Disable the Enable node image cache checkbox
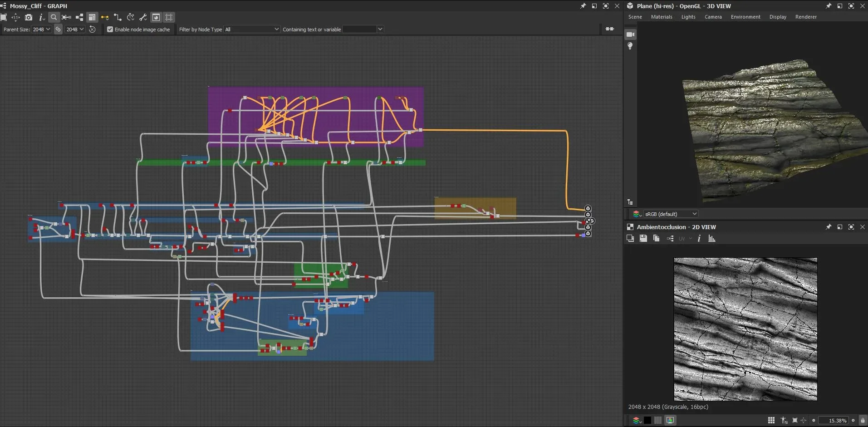 [110, 29]
